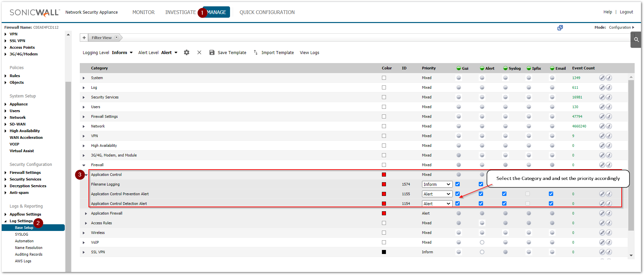Image resolution: width=644 pixels, height=275 pixels.
Task: Click the green Syslog column header icon
Action: pos(505,68)
